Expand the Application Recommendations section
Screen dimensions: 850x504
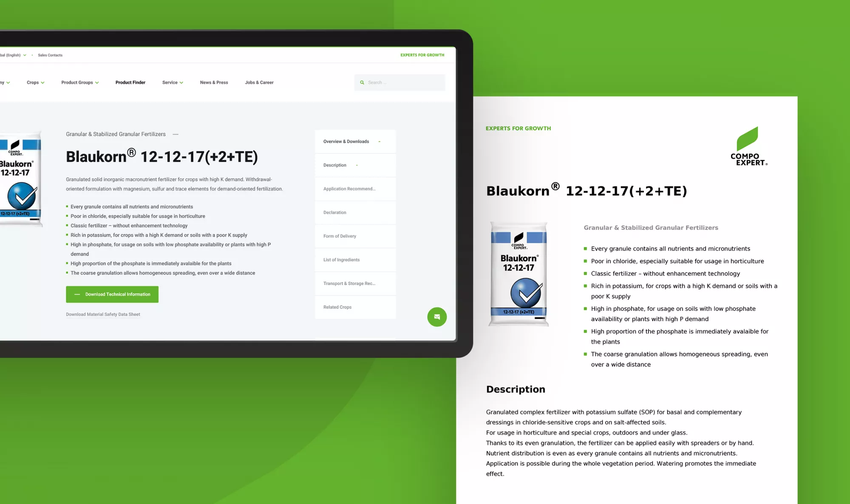pyautogui.click(x=349, y=189)
